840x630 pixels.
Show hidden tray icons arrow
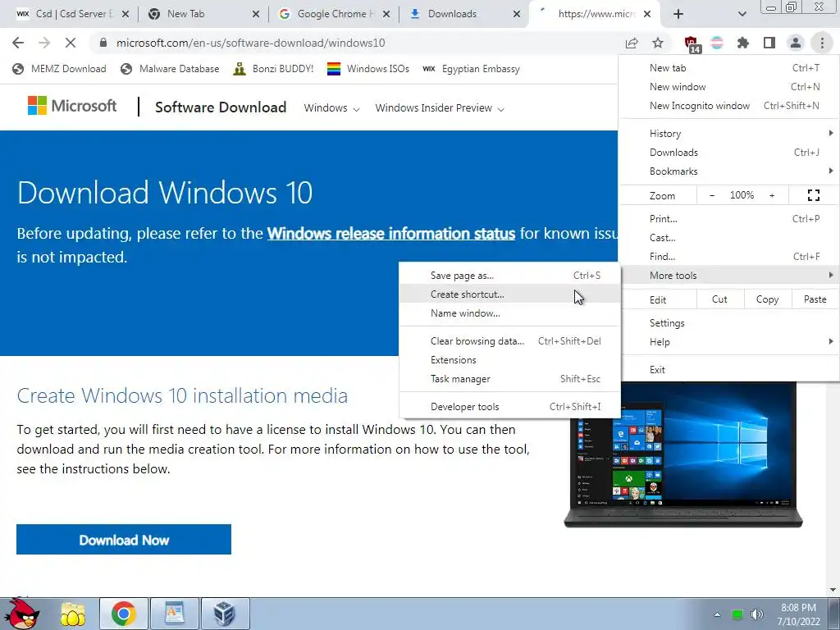pyautogui.click(x=717, y=614)
